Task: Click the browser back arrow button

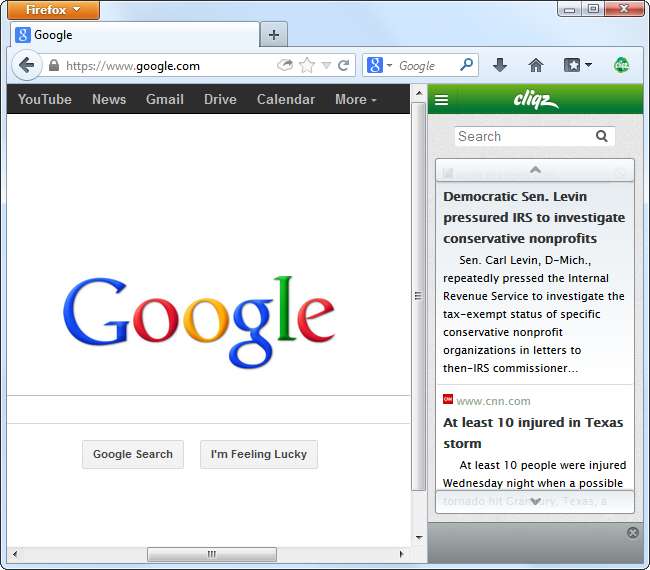Action: [x=27, y=66]
